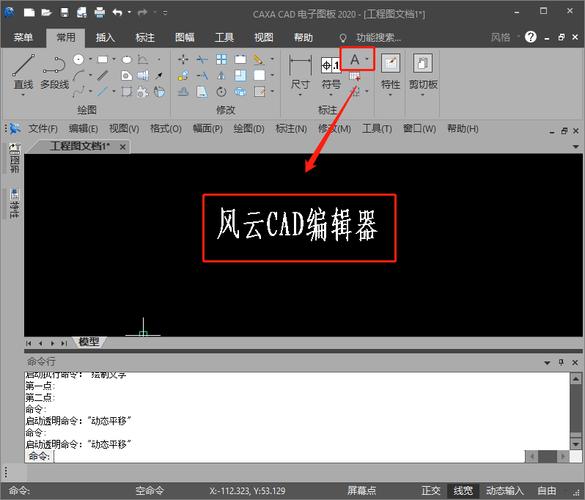
Task: Select the 直线 line tool
Action: pyautogui.click(x=23, y=71)
